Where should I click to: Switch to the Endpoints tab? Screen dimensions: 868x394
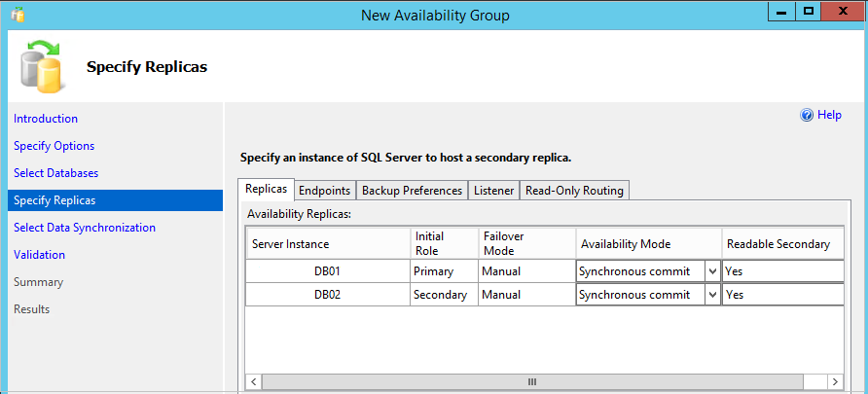[324, 191]
